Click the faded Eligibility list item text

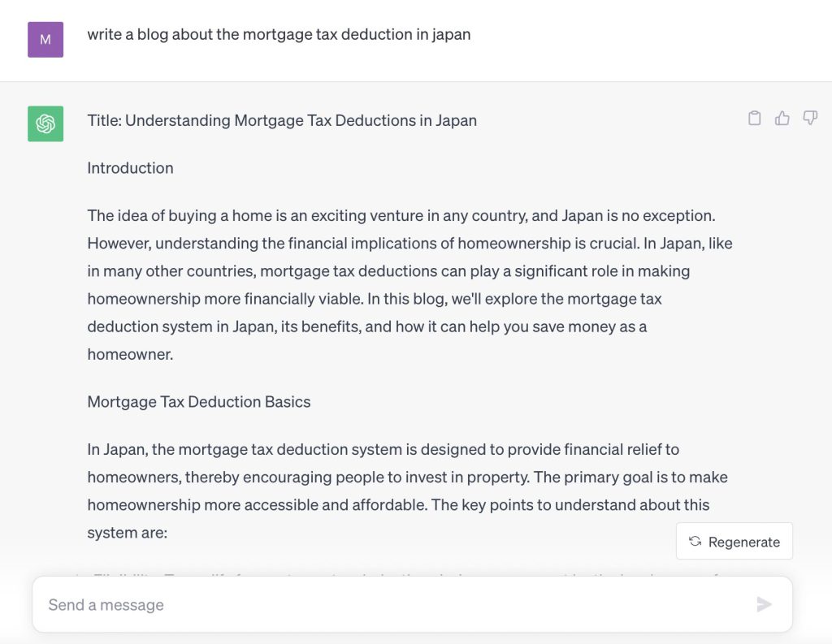point(403,575)
